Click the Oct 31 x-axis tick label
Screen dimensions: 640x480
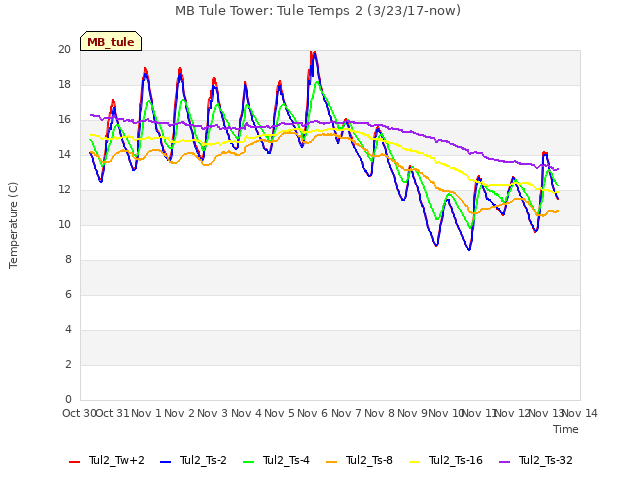pyautogui.click(x=112, y=413)
